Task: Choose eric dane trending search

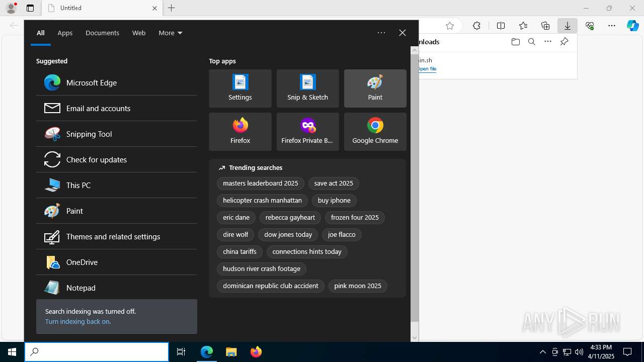Action: tap(236, 218)
